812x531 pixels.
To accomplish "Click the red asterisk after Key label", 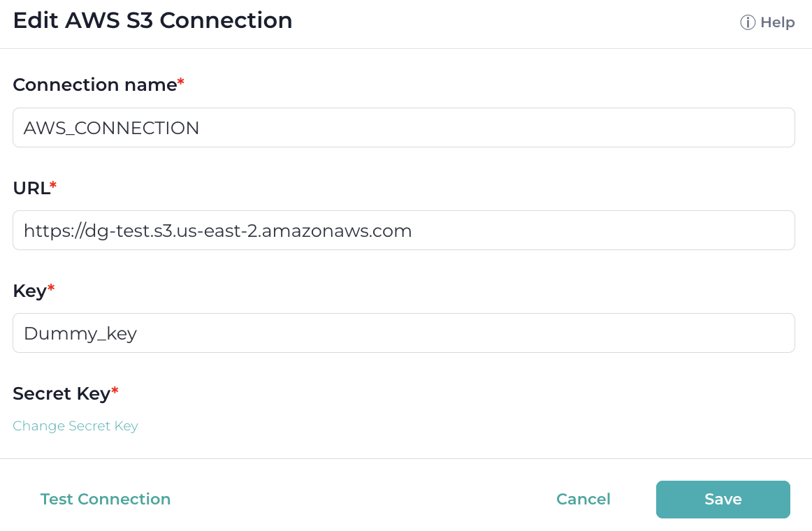I will [51, 288].
